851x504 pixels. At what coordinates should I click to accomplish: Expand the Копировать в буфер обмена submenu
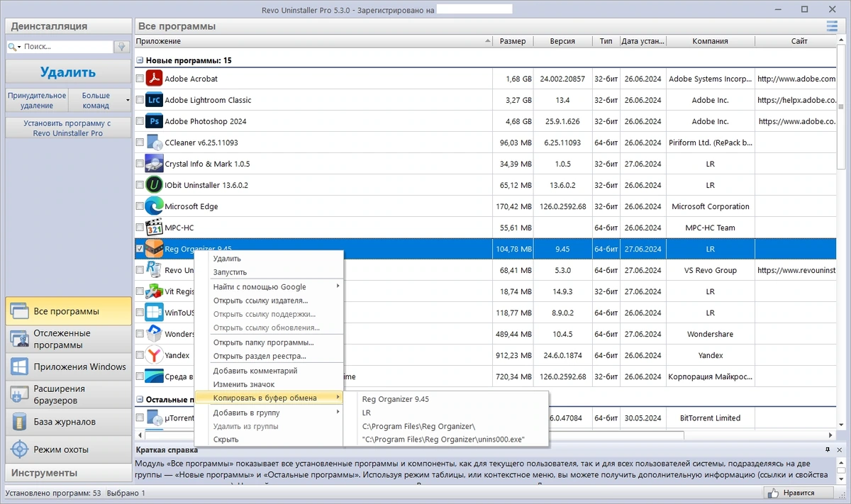[x=269, y=398]
